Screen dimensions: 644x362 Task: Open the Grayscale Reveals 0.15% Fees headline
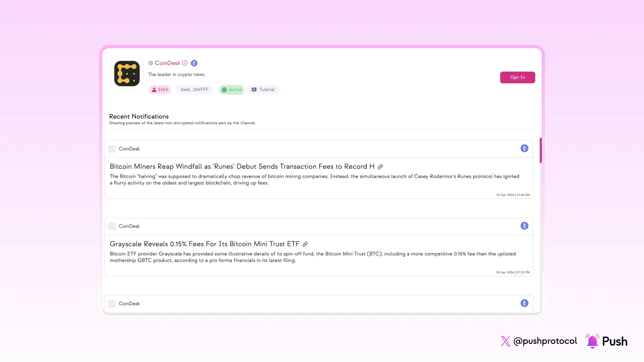pyautogui.click(x=204, y=244)
